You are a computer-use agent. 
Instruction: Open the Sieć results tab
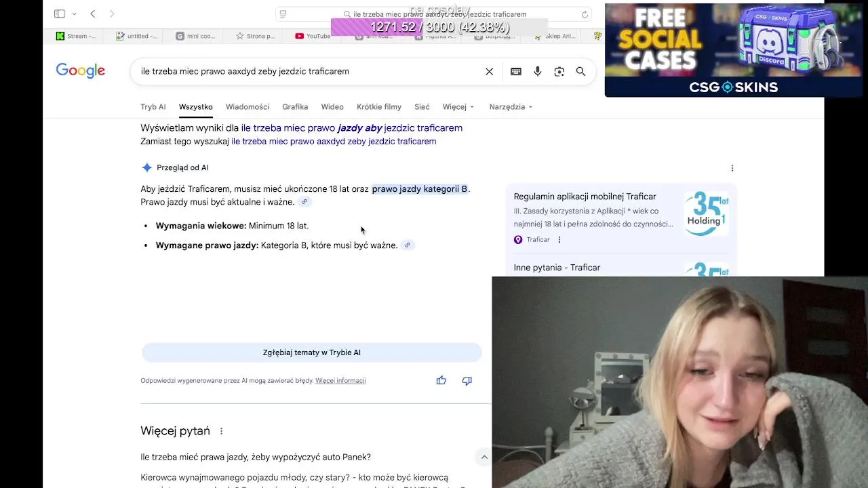(x=422, y=106)
